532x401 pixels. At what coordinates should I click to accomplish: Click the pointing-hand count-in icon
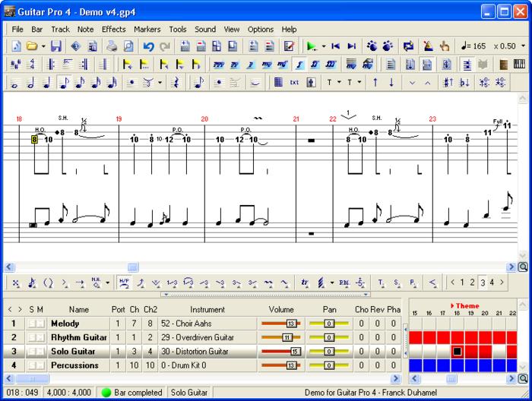(x=445, y=46)
